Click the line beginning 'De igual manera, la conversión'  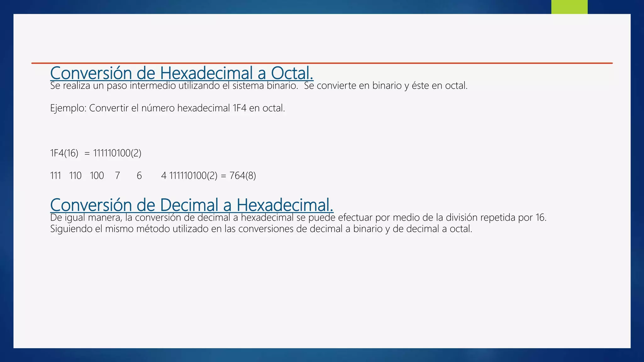tap(298, 218)
